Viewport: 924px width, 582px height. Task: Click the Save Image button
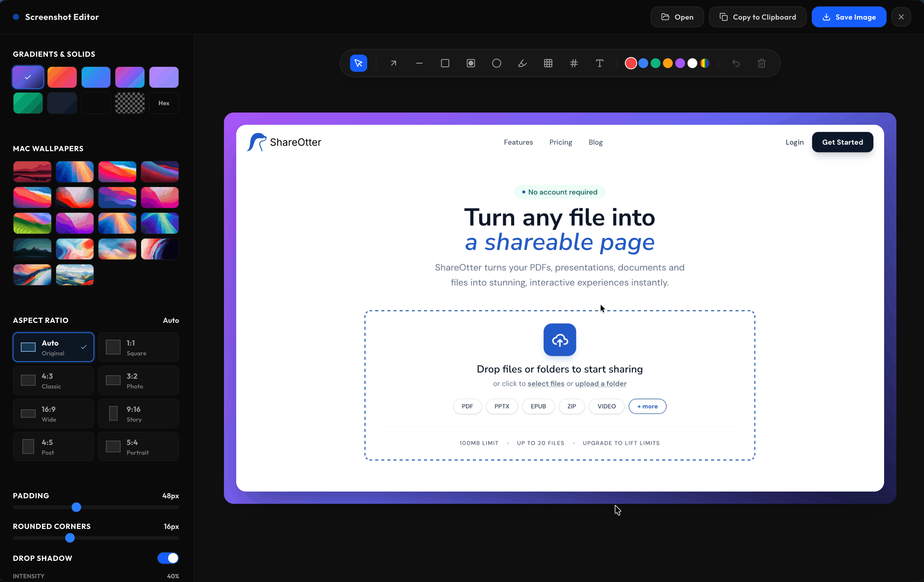tap(849, 17)
